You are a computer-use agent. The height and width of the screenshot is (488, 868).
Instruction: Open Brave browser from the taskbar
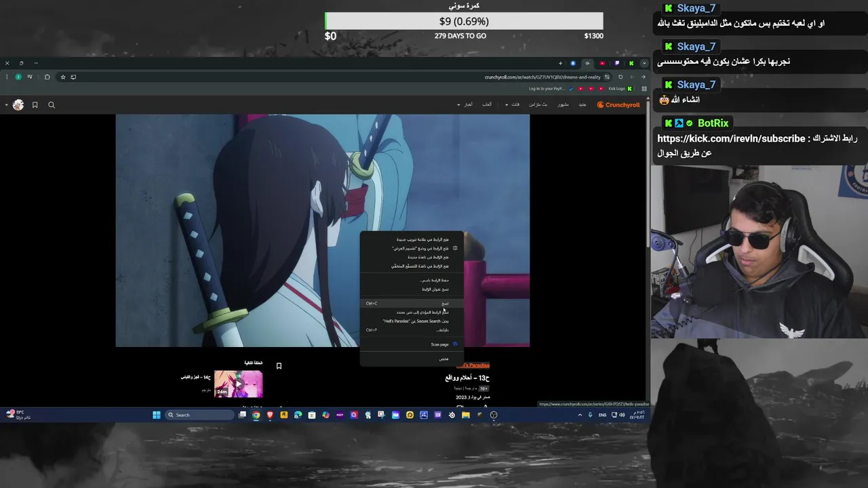tap(270, 415)
